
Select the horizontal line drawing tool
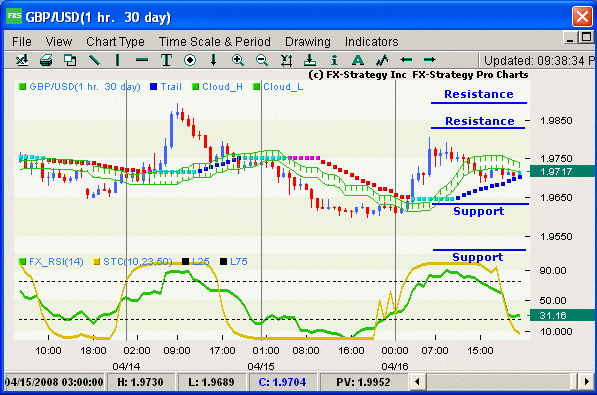(142, 60)
